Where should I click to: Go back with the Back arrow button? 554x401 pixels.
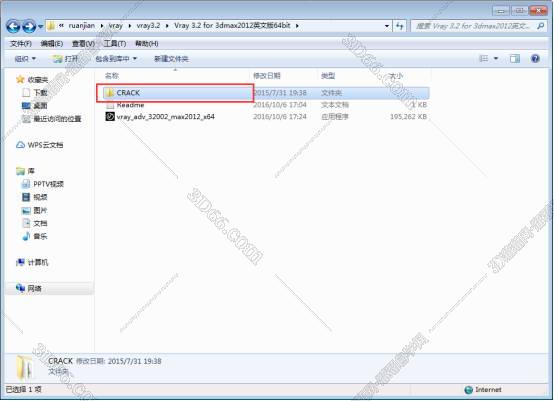[x=13, y=26]
